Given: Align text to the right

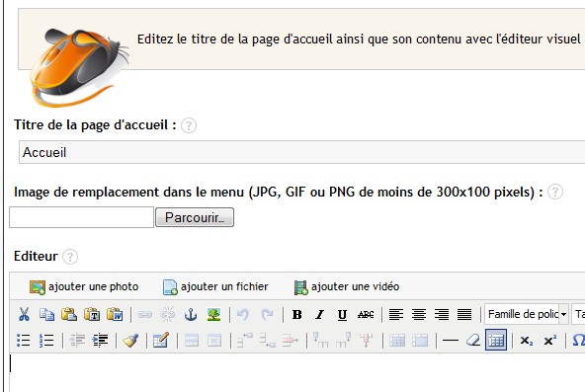Looking at the screenshot, I should coord(442,315).
